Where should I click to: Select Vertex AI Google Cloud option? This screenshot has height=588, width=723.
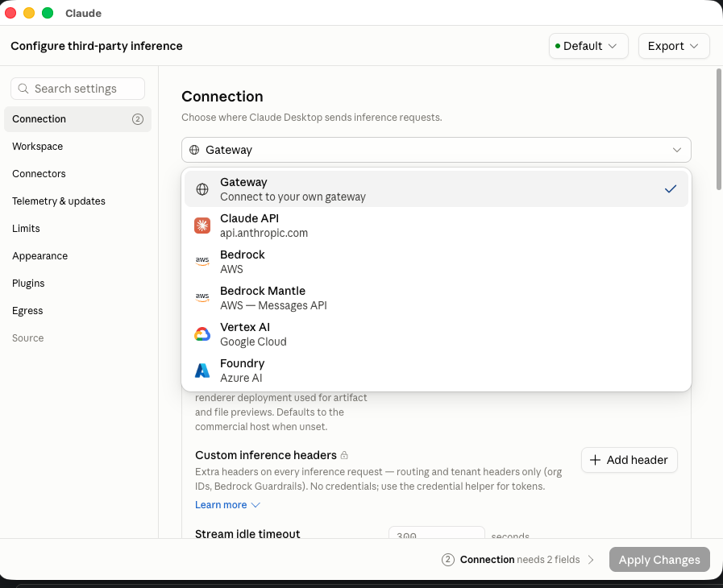point(436,334)
